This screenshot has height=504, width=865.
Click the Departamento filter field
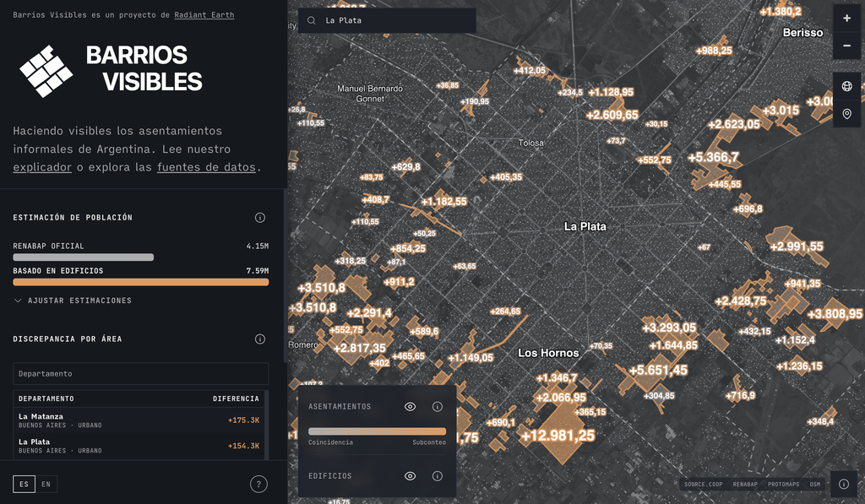coord(141,373)
